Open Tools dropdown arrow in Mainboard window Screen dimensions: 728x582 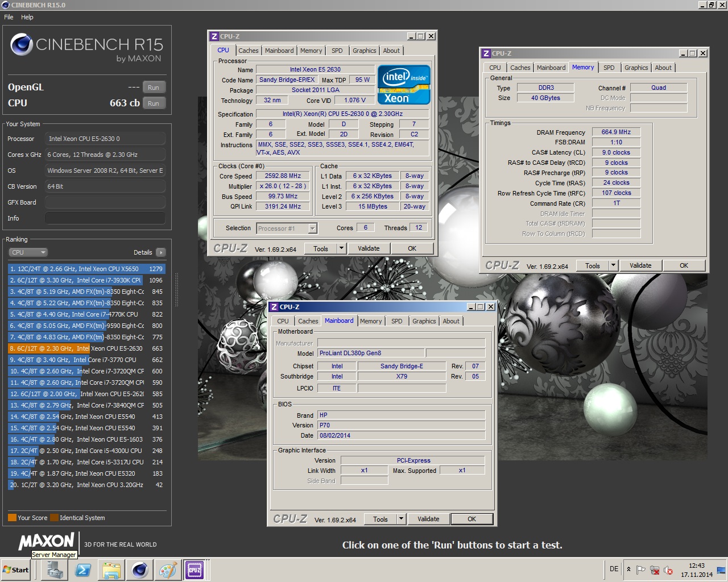tap(401, 519)
